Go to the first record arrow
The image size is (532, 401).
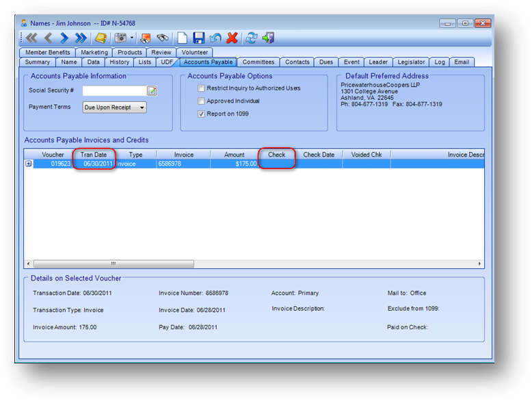tap(31, 38)
